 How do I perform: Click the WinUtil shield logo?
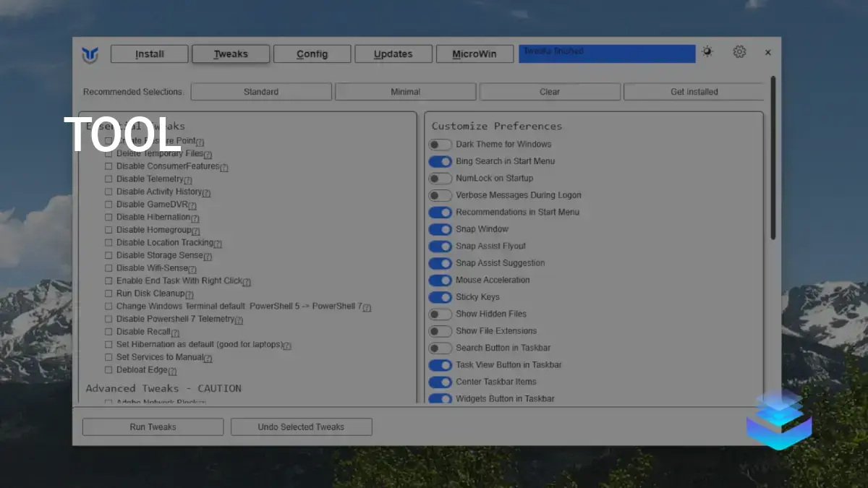point(89,54)
